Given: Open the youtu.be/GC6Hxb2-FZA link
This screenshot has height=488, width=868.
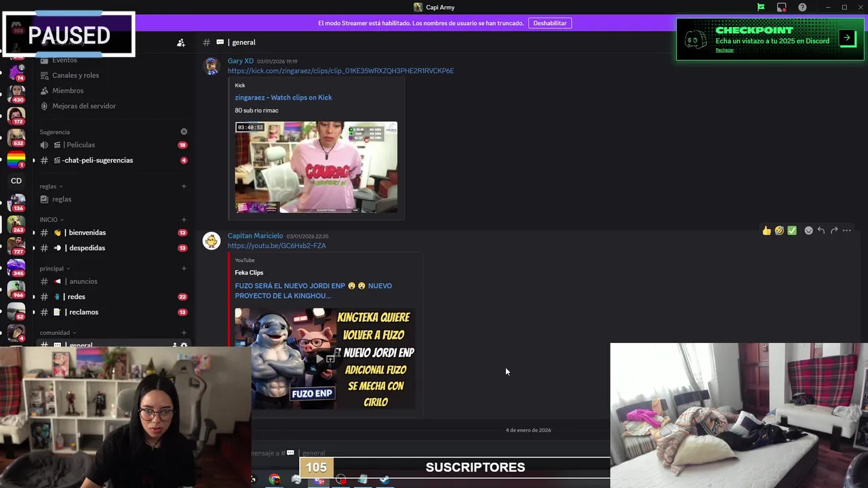Looking at the screenshot, I should point(277,245).
